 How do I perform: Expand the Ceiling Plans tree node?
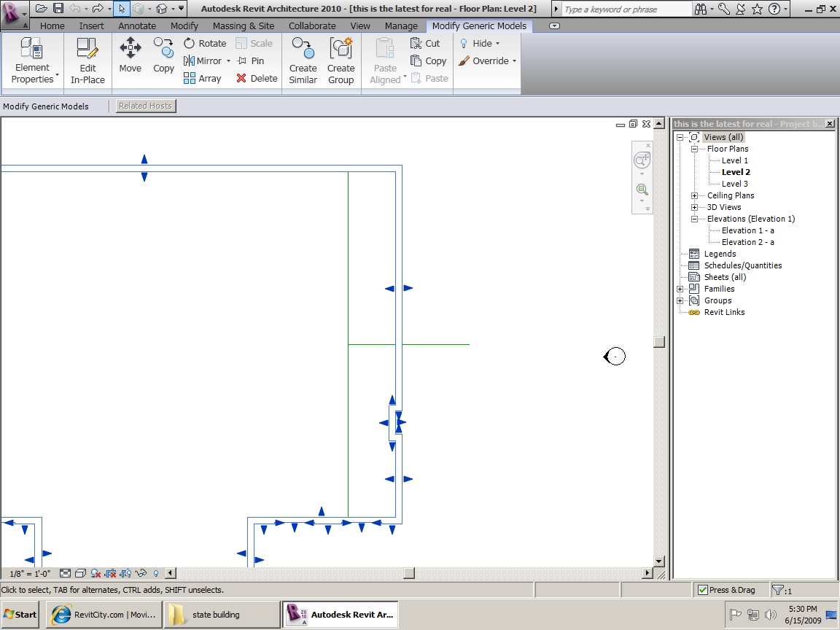(x=694, y=195)
